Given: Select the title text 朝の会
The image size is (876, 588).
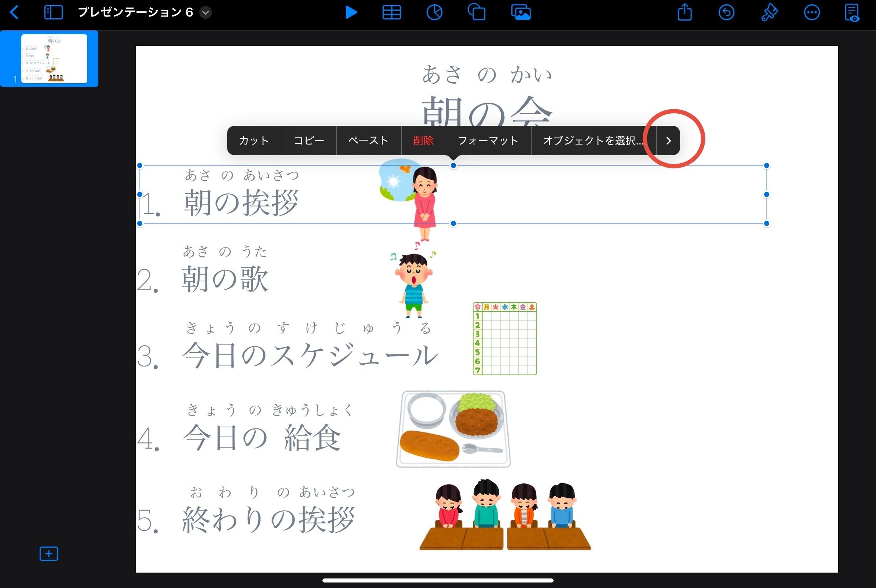Looking at the screenshot, I should (487, 111).
